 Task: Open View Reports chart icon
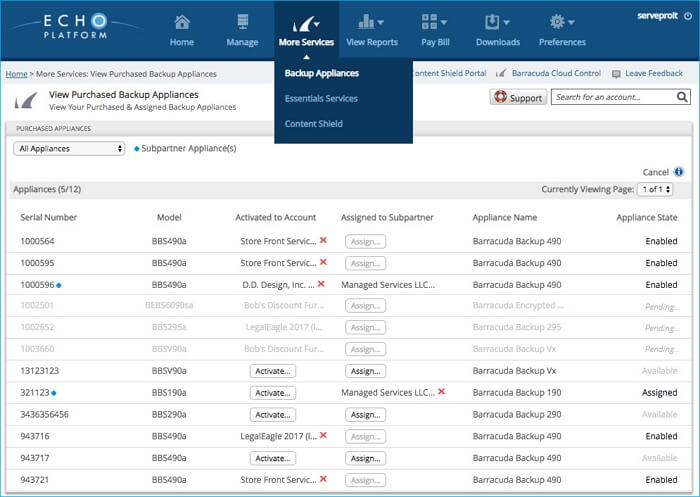coord(370,22)
